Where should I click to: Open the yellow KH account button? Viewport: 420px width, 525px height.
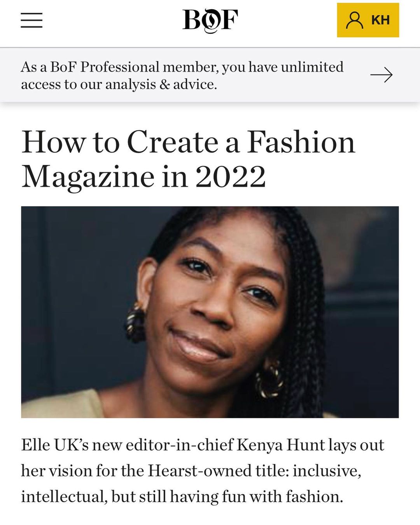point(368,20)
